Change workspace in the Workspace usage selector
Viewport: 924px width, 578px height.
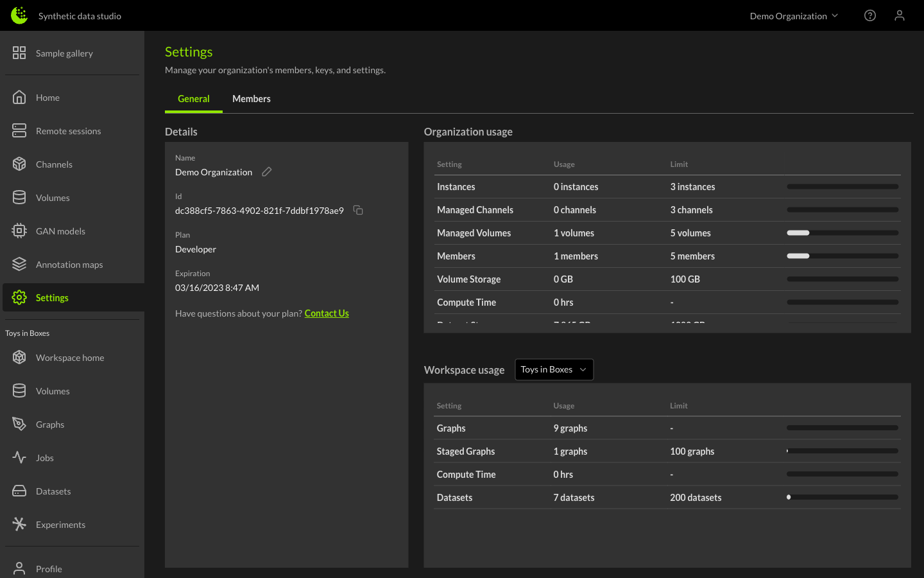point(554,369)
